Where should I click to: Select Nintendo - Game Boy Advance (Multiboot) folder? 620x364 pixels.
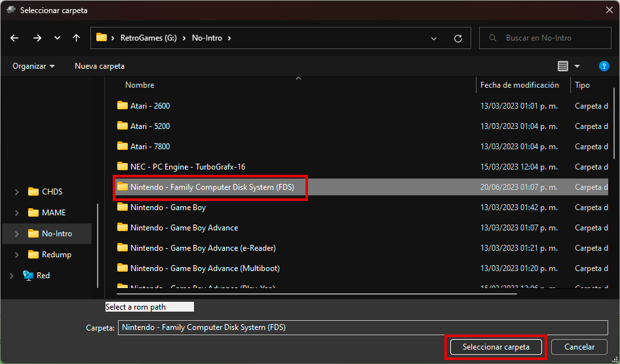point(205,268)
